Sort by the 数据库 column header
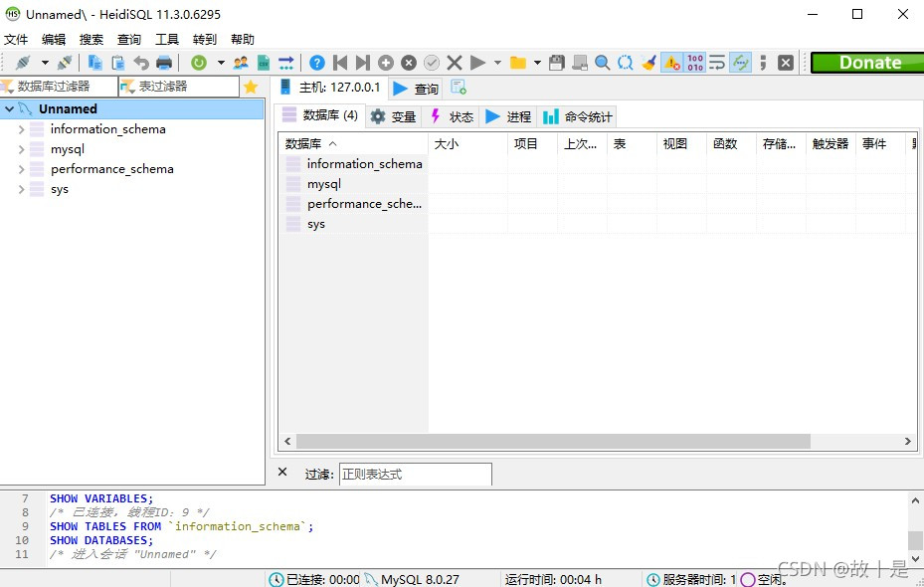This screenshot has height=587, width=924. click(353, 144)
